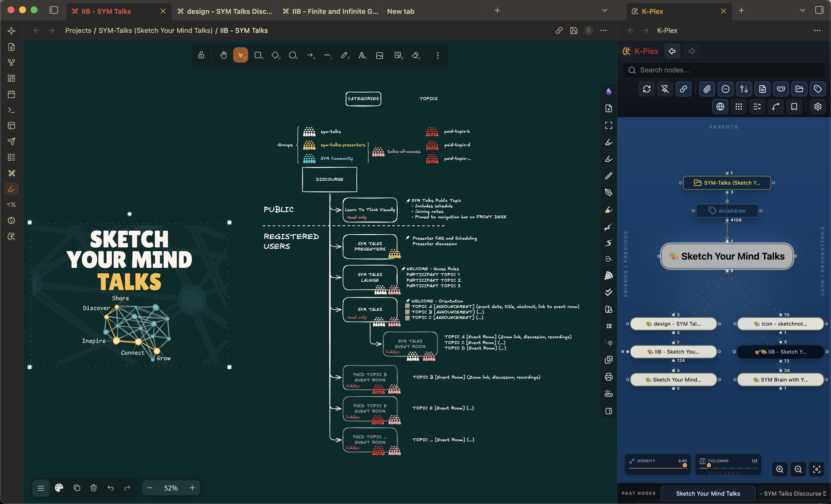Duplicate selection with copy icon
This screenshot has height=504, width=831.
pyautogui.click(x=77, y=488)
